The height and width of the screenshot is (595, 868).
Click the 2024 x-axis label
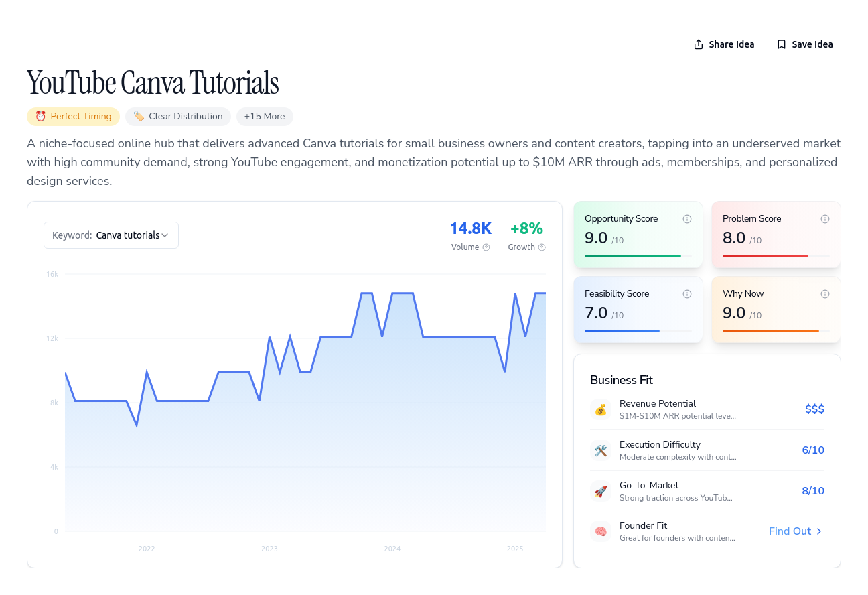392,549
